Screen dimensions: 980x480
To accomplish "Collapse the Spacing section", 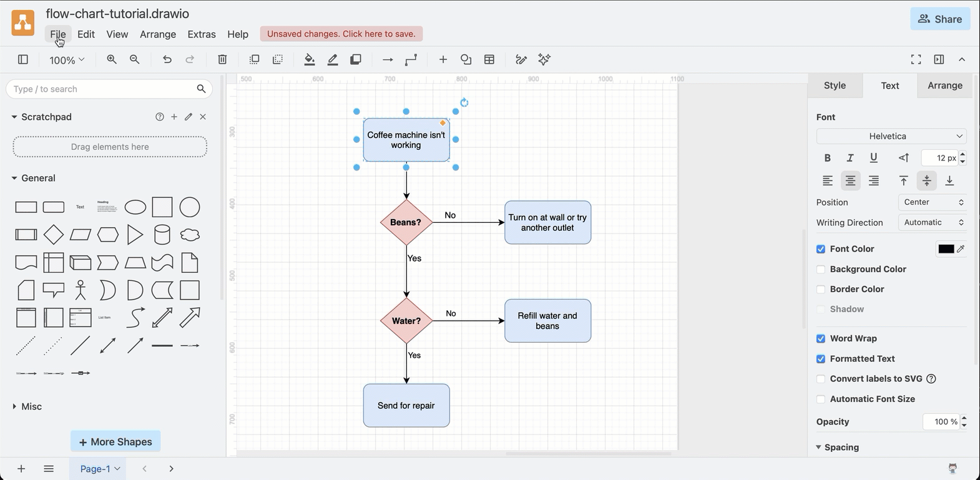I will [819, 447].
